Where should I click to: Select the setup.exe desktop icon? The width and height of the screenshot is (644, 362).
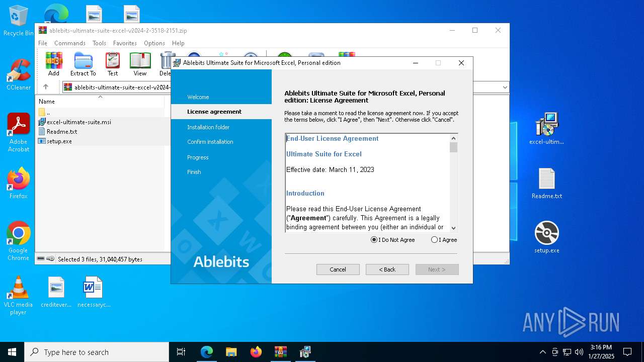[547, 237]
